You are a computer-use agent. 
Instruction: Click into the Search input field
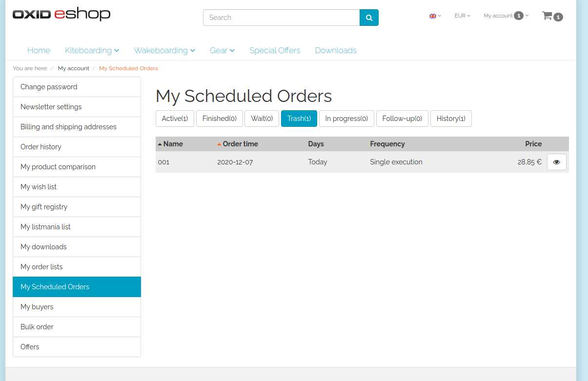click(x=281, y=18)
